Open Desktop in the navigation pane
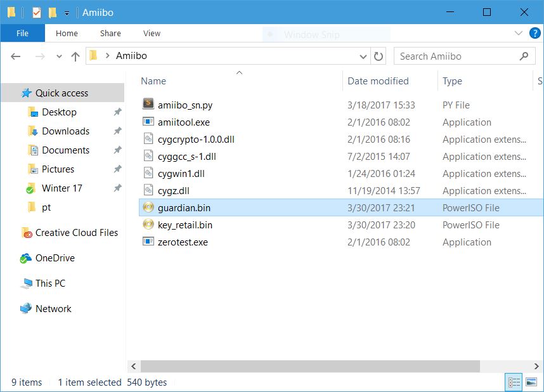The width and height of the screenshot is (544, 392). (x=59, y=112)
